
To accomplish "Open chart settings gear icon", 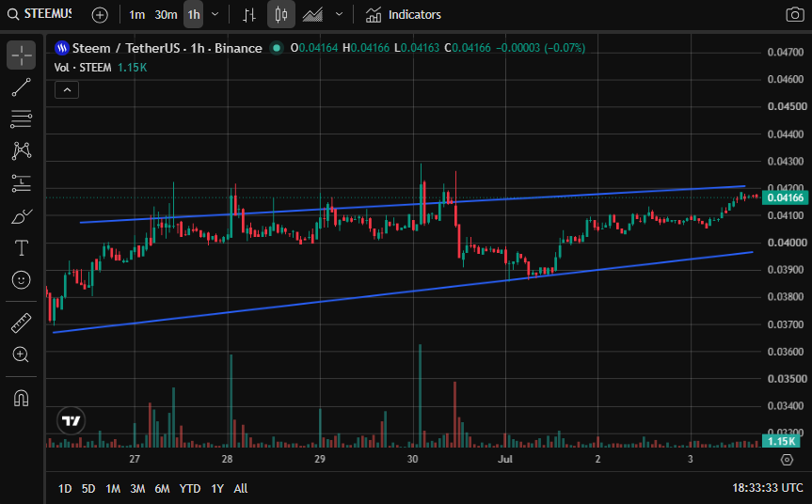I will pyautogui.click(x=787, y=460).
